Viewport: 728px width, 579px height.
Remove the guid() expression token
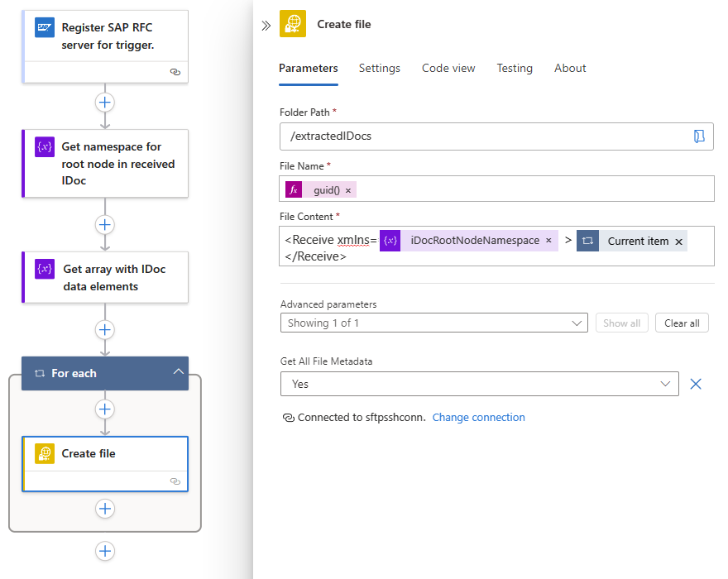tap(348, 190)
